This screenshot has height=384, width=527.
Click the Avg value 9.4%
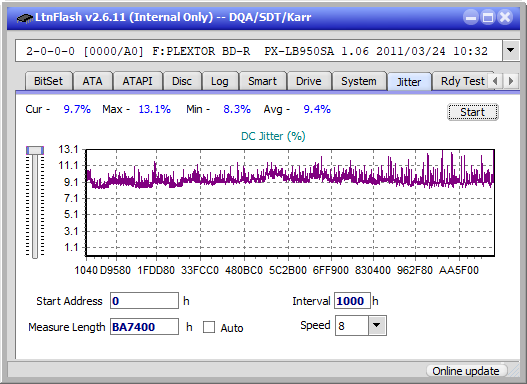[x=317, y=109]
